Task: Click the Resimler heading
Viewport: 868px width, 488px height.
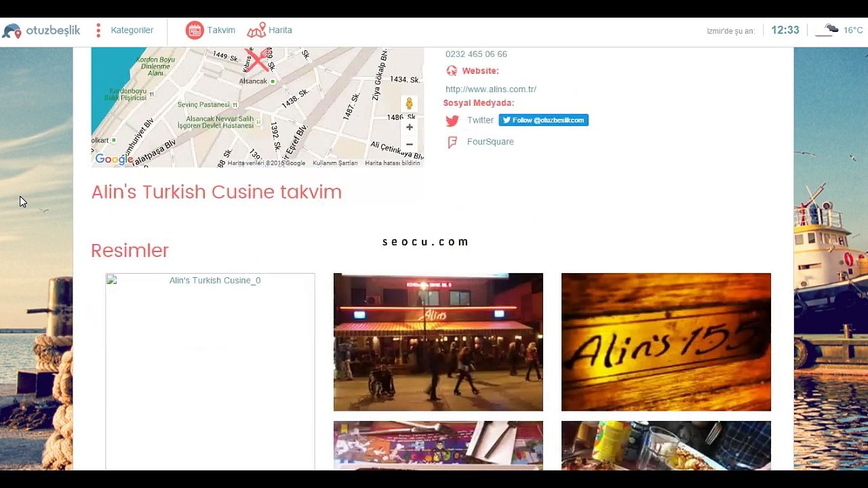Action: point(130,251)
